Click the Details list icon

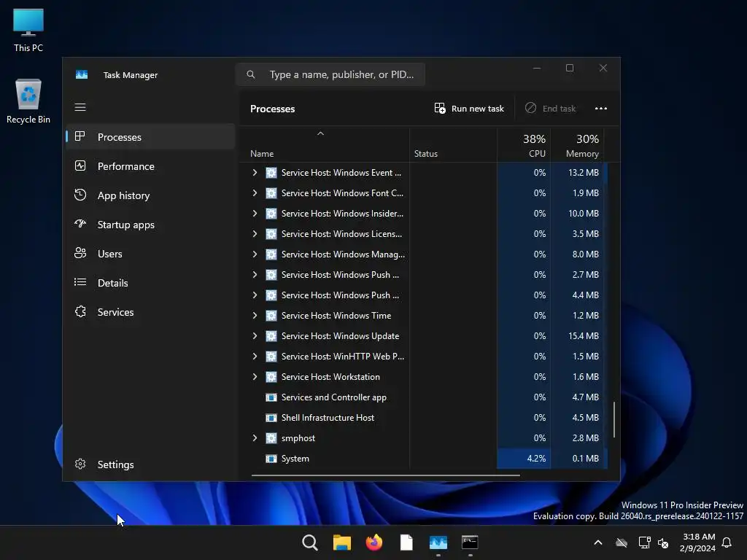click(80, 282)
